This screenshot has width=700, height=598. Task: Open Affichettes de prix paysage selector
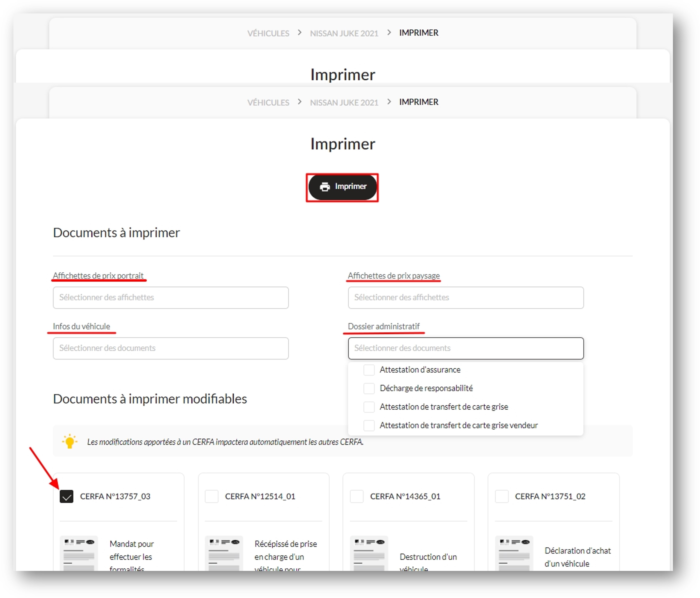click(466, 297)
